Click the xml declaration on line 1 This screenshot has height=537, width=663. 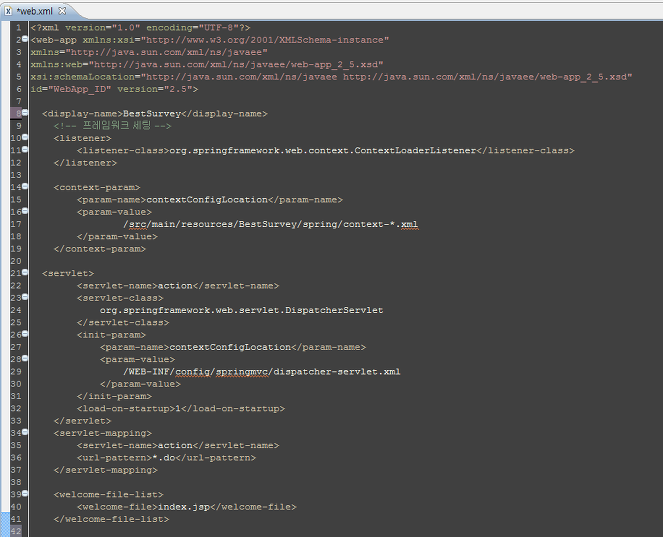[140, 28]
